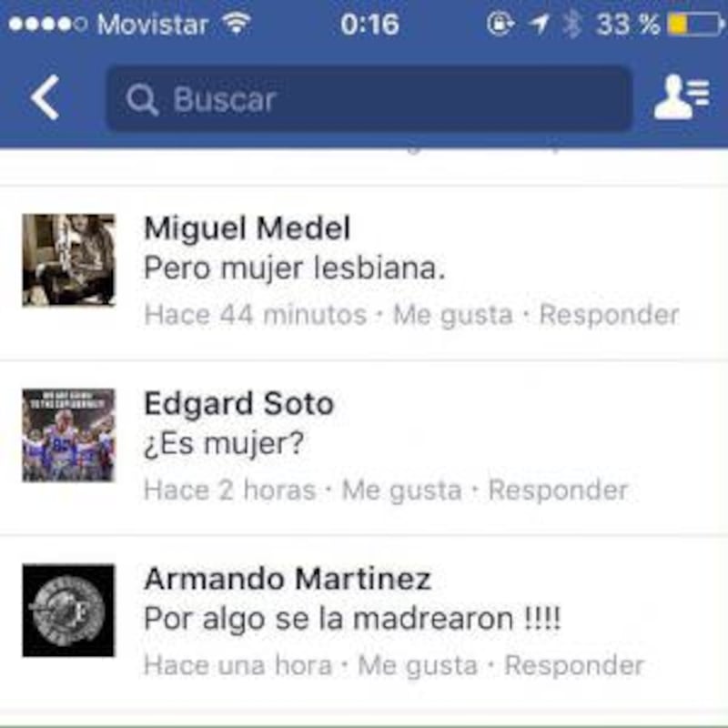Tap the Wi-Fi status icon
The width and height of the screenshot is (728, 728).
coord(237,23)
